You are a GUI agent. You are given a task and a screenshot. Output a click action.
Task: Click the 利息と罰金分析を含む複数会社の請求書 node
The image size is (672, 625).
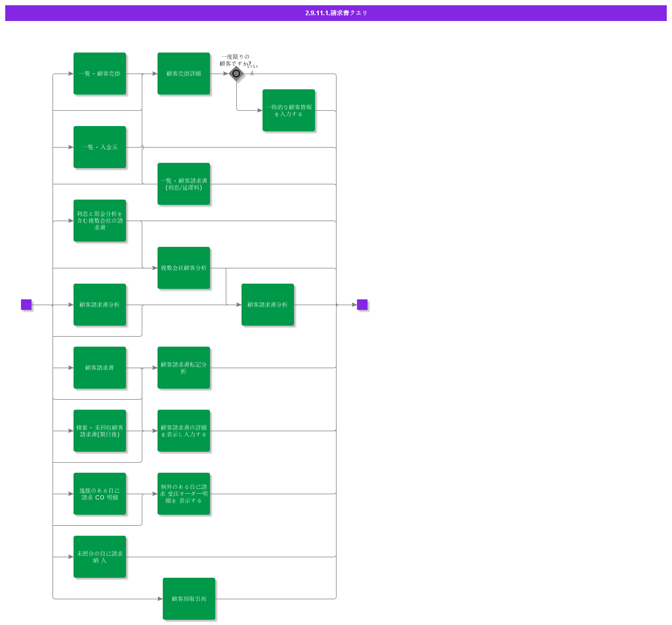pos(100,221)
